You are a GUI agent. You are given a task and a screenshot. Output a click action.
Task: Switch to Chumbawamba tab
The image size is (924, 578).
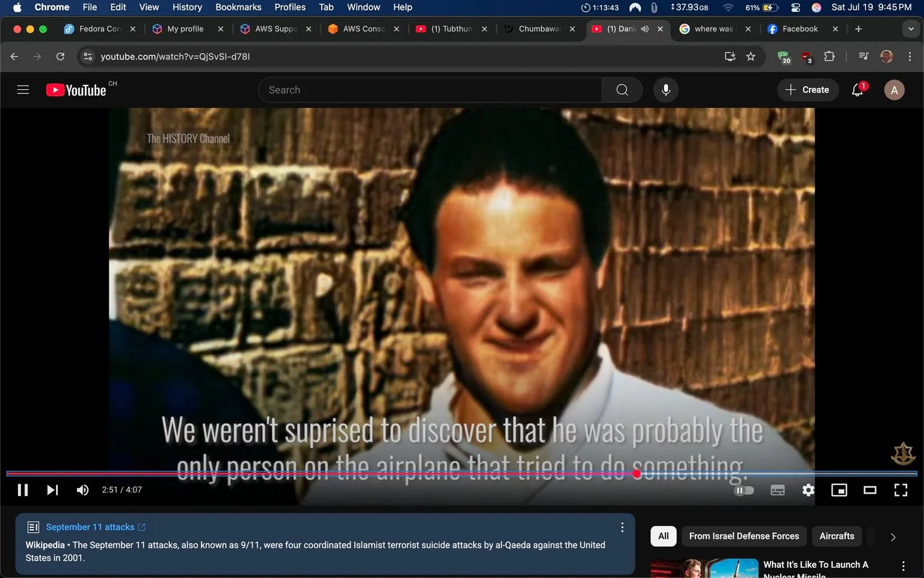pyautogui.click(x=539, y=29)
